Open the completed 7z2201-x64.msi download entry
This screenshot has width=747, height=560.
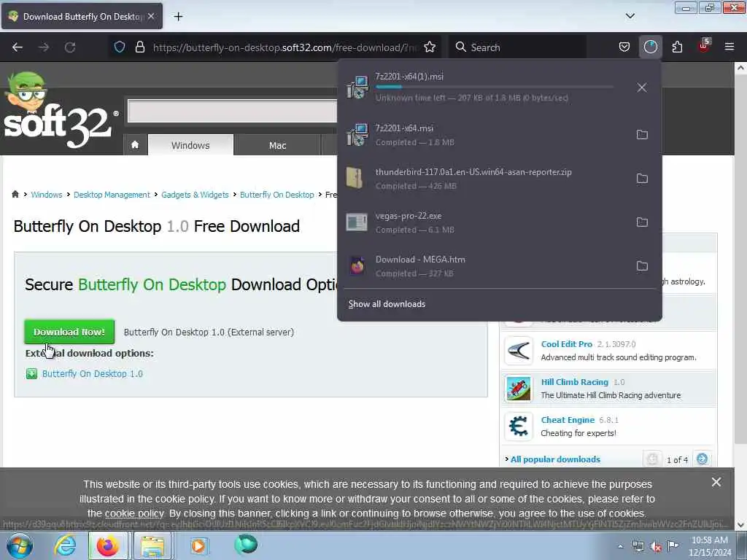point(486,135)
